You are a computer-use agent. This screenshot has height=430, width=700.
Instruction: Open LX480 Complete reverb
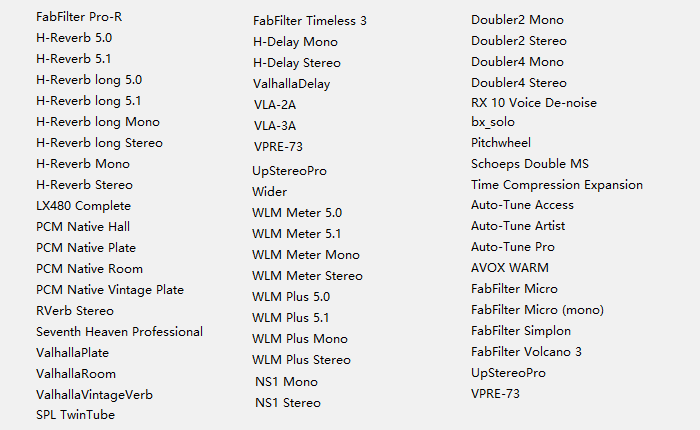pos(83,206)
